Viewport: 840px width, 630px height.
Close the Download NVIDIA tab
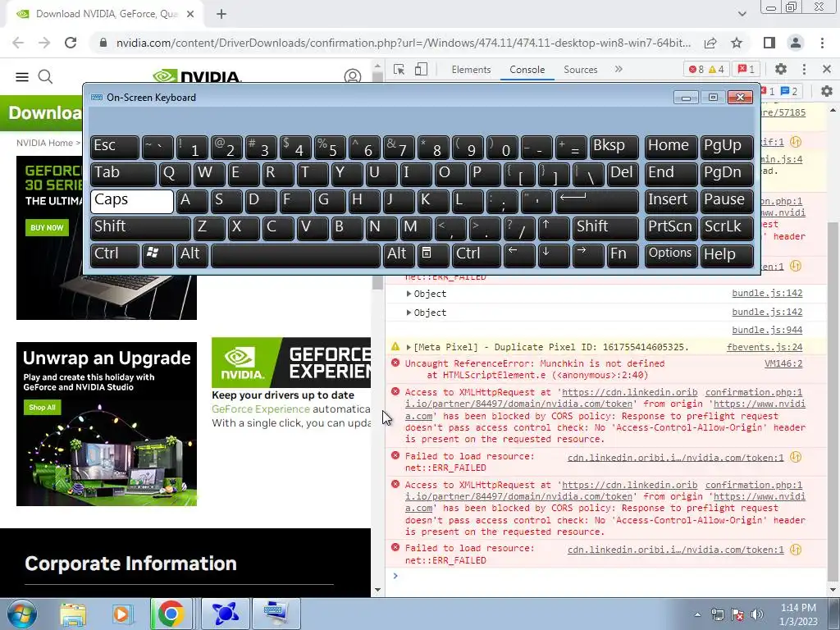pos(190,14)
